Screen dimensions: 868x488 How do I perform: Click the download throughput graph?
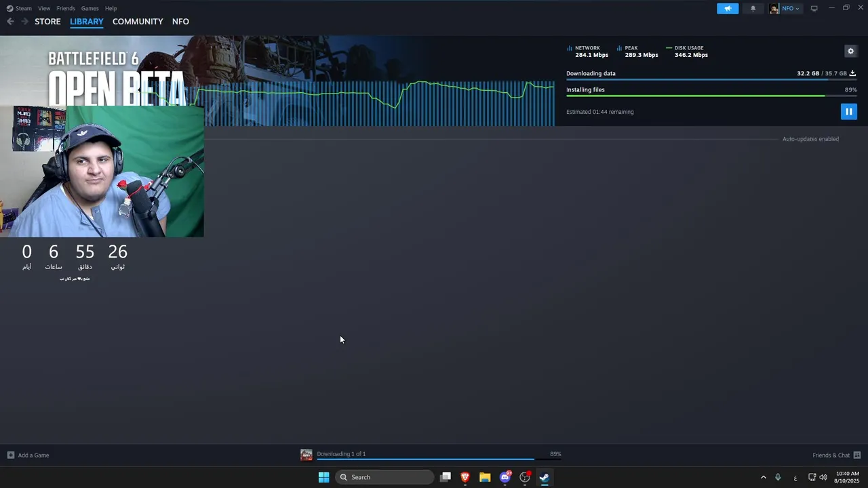(380, 103)
